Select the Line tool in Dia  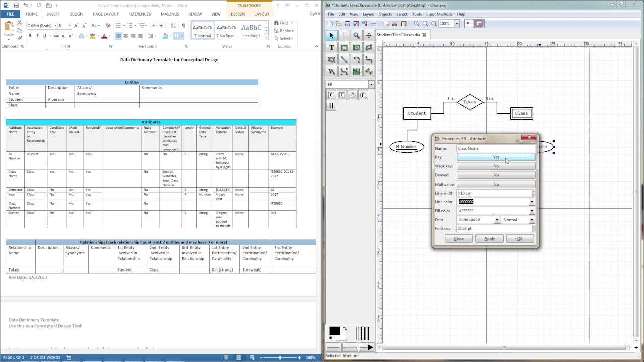[344, 60]
